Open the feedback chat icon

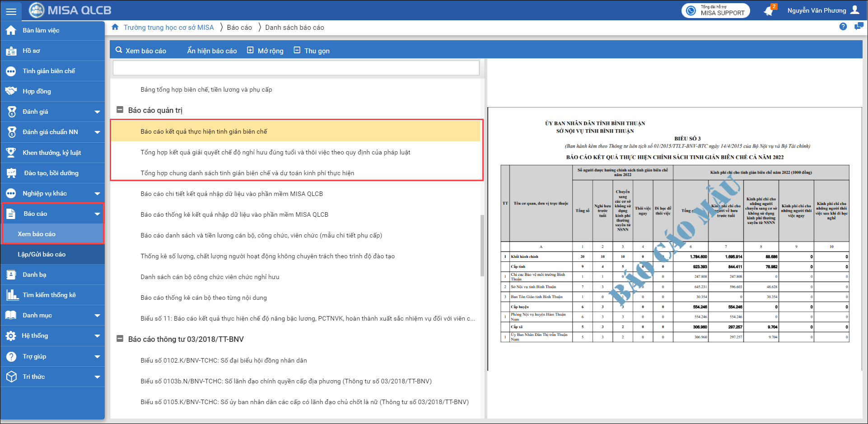(859, 27)
